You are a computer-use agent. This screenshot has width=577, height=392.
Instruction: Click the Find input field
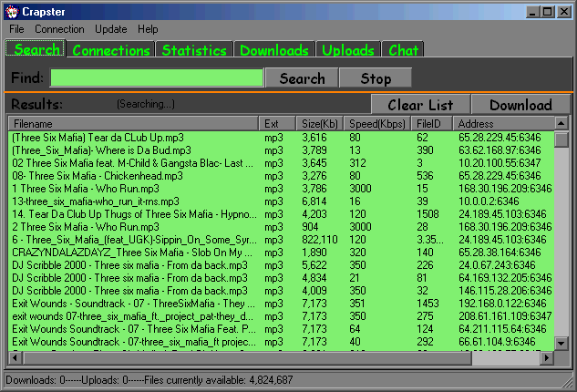(157, 77)
